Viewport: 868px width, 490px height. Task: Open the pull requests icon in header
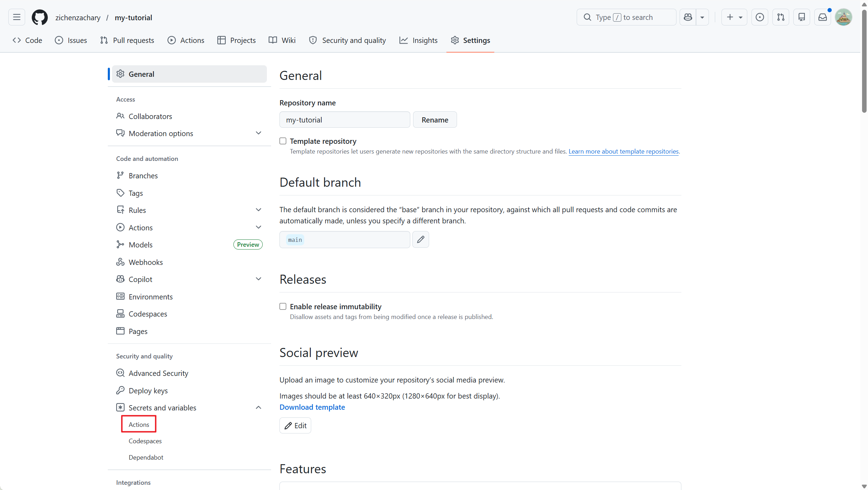(x=780, y=17)
